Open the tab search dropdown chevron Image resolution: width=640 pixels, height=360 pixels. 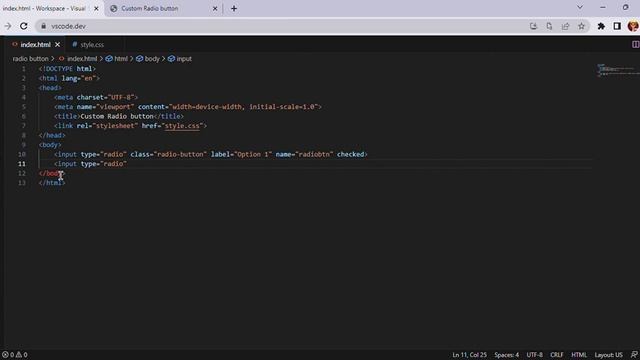click(580, 7)
